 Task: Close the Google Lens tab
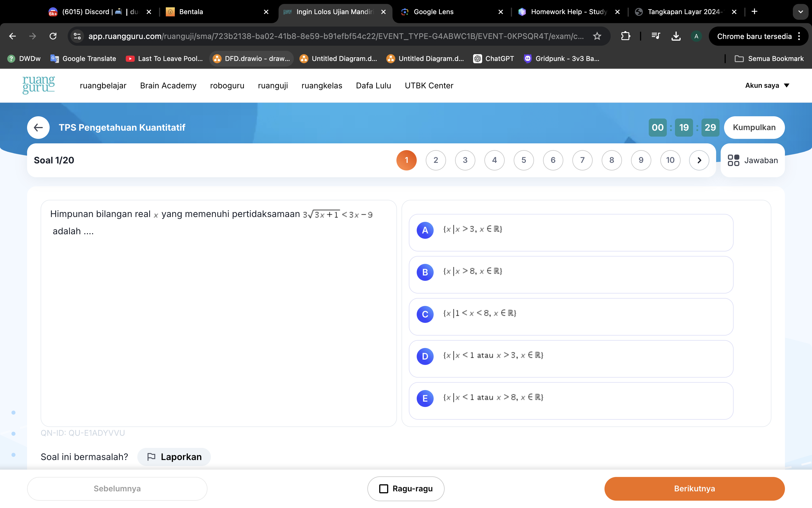click(501, 12)
